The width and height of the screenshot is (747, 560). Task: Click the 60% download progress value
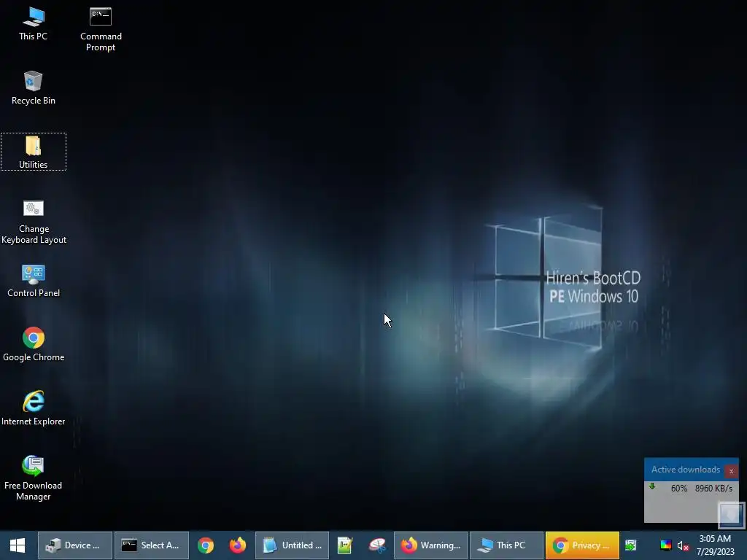(679, 488)
